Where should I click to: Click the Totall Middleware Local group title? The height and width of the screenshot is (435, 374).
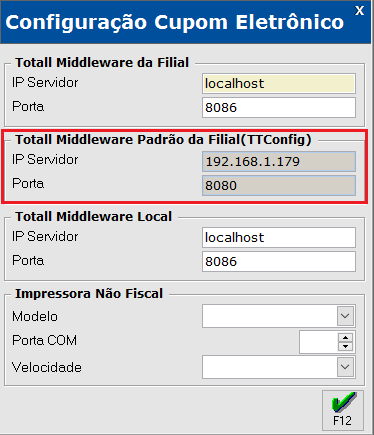(93, 217)
